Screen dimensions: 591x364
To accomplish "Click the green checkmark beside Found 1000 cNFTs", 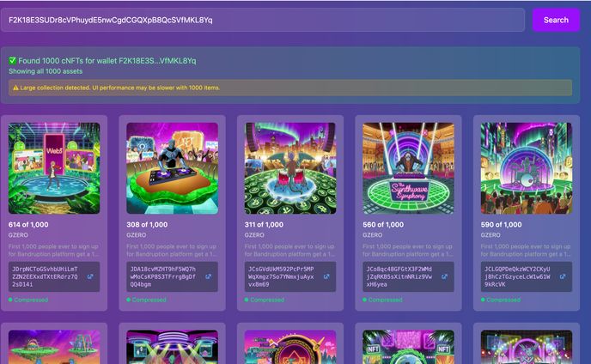I will [x=13, y=61].
